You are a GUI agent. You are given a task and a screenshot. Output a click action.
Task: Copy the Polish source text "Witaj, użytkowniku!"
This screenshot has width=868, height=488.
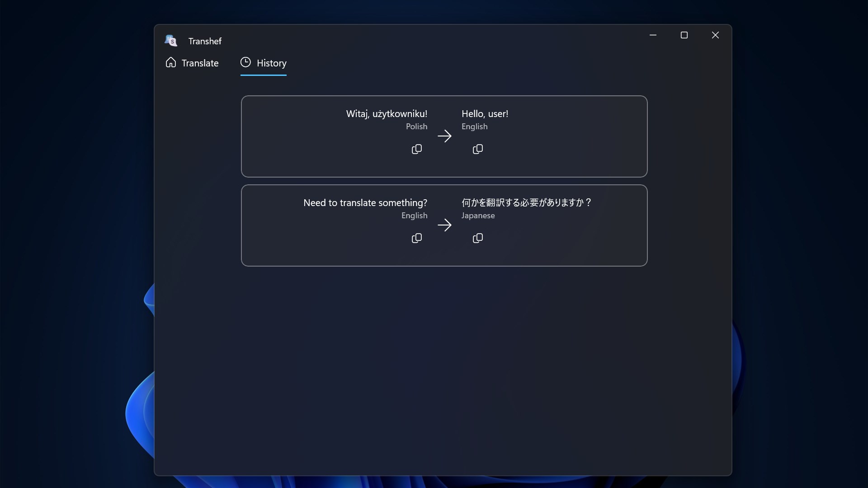pos(416,149)
